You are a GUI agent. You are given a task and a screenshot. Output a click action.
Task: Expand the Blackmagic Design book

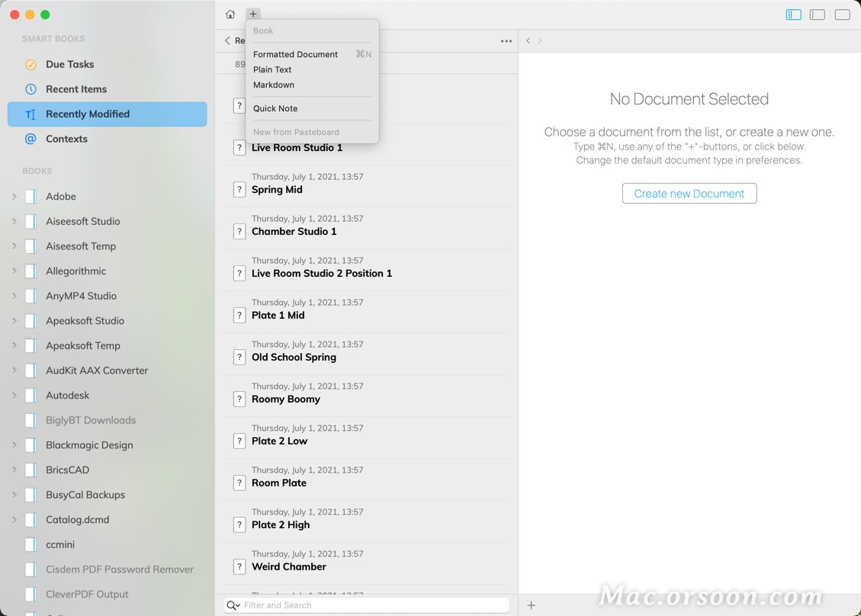coord(14,444)
